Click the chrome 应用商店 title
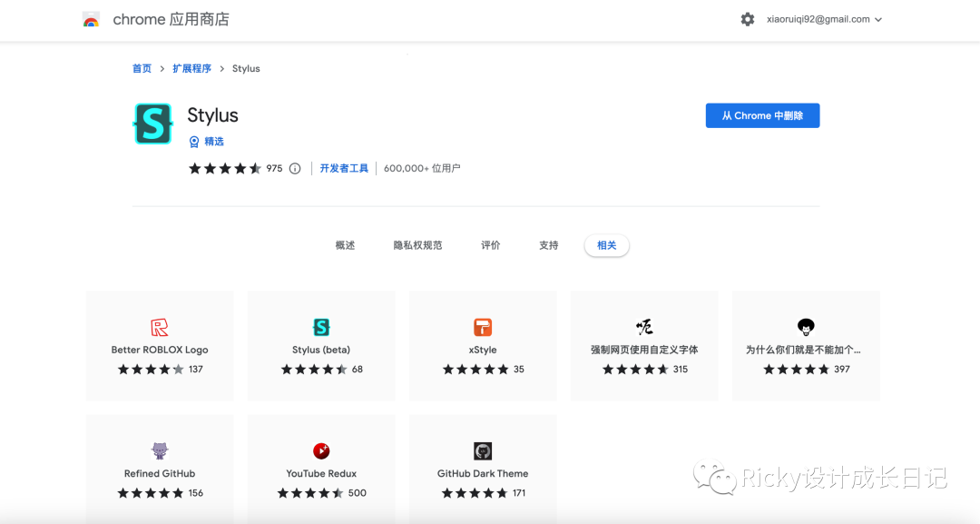Screen dimensions: 980x524 coord(171,19)
